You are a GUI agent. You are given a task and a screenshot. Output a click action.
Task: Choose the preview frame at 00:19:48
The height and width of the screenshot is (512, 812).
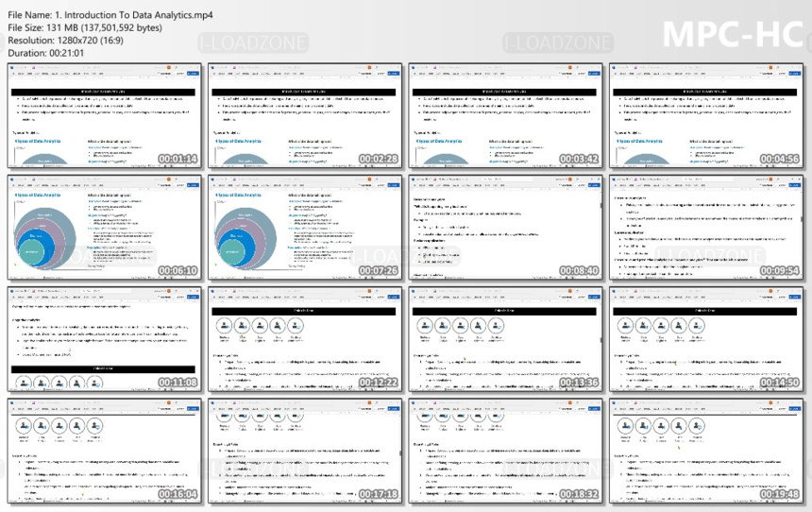coord(706,452)
